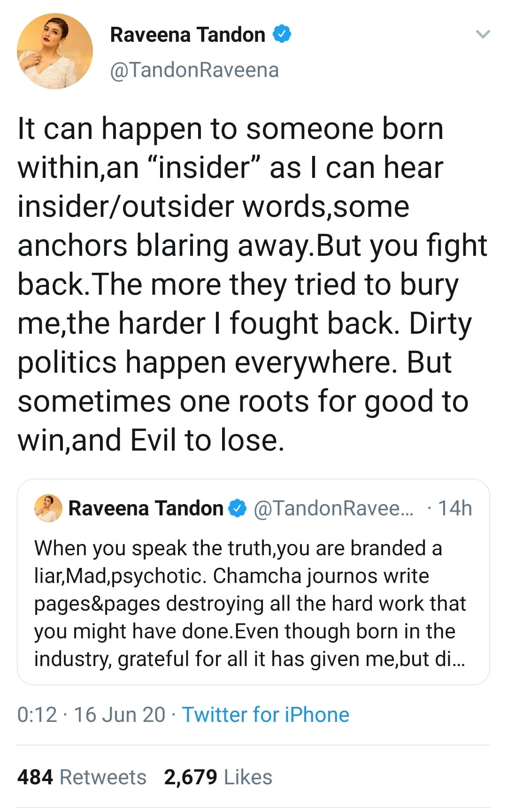Click the 16 Jun 20 date

(x=120, y=715)
